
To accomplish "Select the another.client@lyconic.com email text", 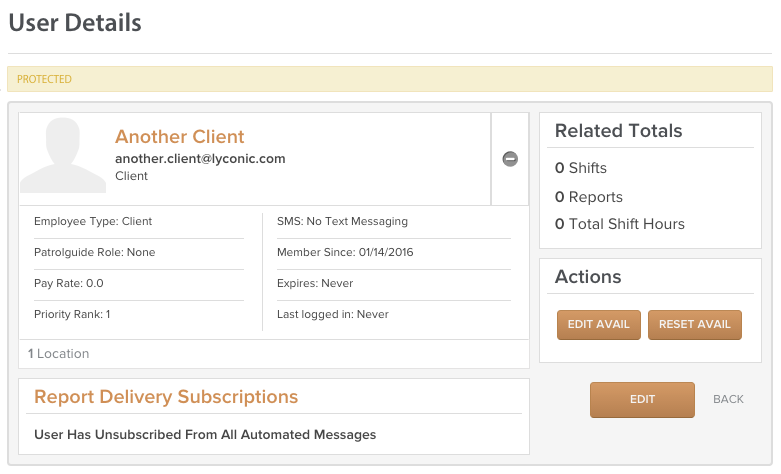I will click(200, 159).
